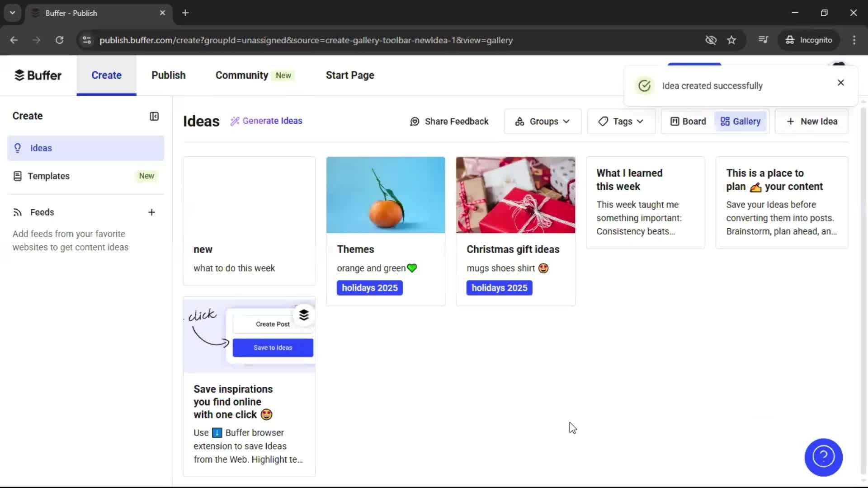868x488 pixels.
Task: Switch to Board view
Action: pos(688,121)
